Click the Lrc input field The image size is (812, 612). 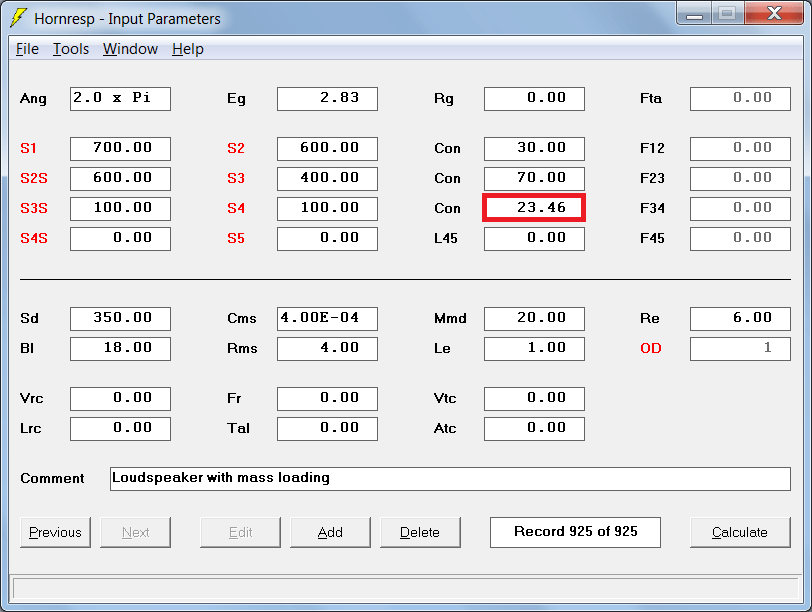pos(120,429)
